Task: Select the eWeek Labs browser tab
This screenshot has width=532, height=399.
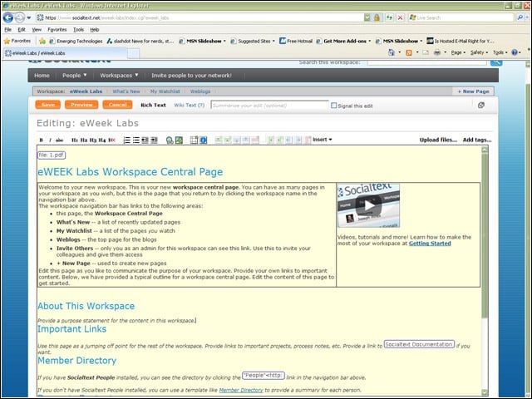Action: tap(65, 53)
